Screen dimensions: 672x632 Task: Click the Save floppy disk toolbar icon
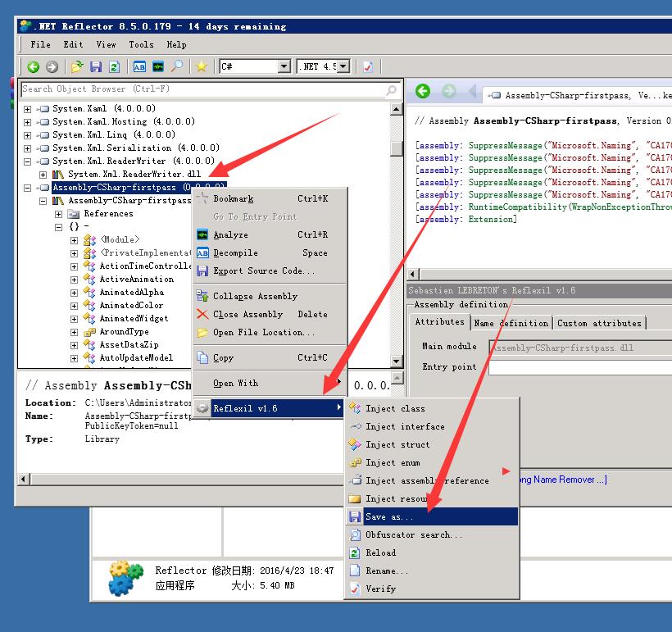coord(96,67)
